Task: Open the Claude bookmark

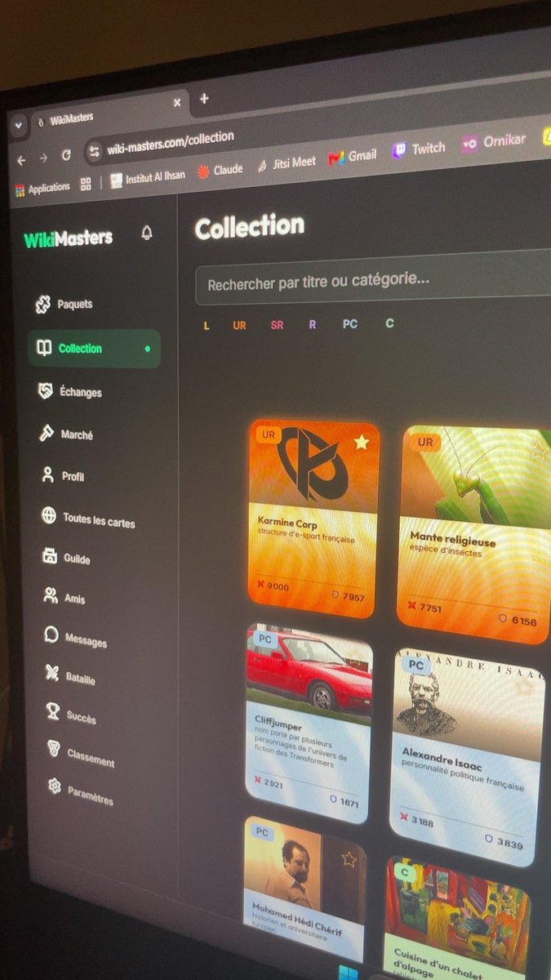Action: [x=220, y=170]
